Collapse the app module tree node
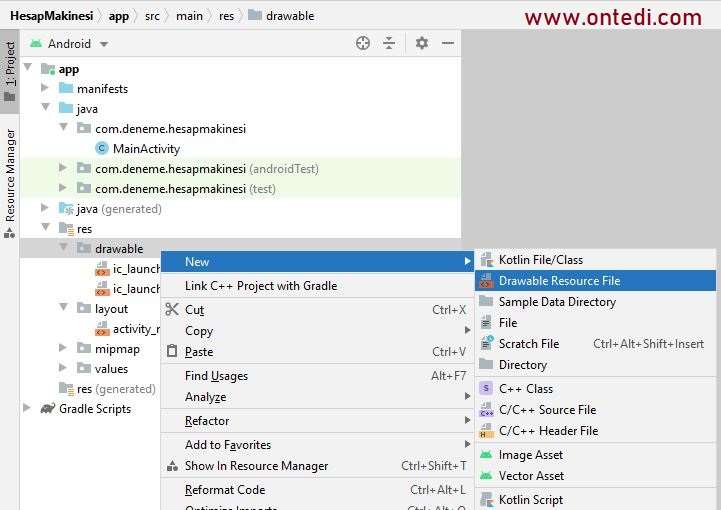Viewport: 721px width, 510px height. (x=27, y=69)
